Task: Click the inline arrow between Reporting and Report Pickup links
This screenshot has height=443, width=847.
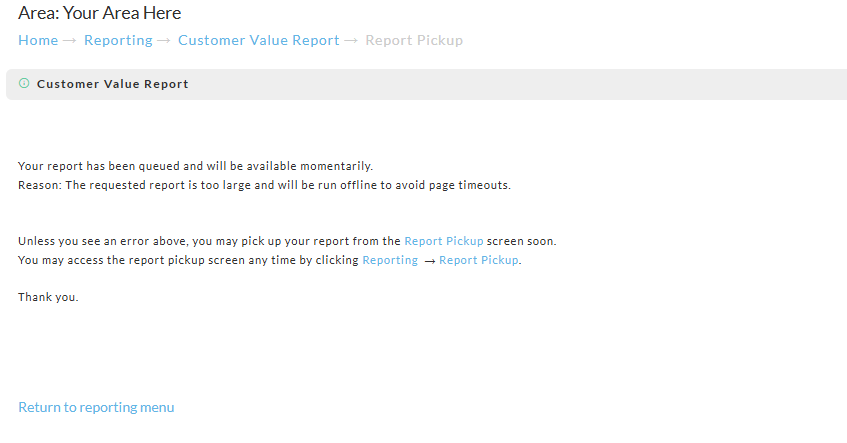Action: point(429,261)
